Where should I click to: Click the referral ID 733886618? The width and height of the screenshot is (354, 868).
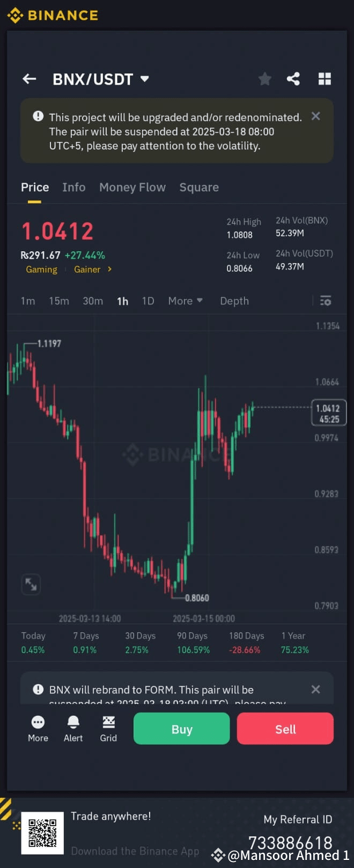[290, 842]
